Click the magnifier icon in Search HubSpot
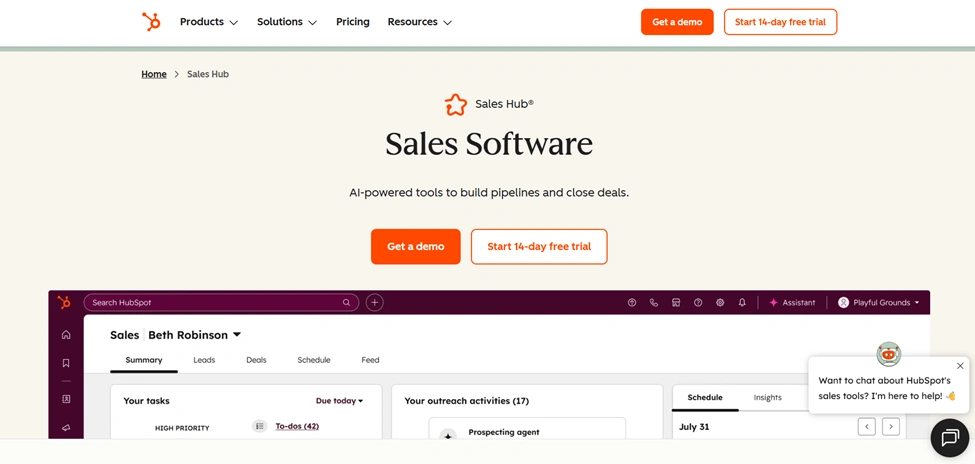 (x=346, y=302)
